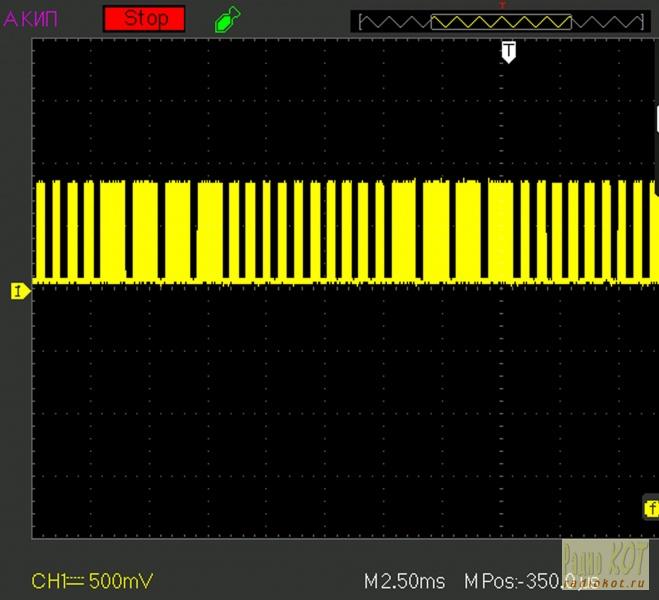Click the АКИП brand logo

[31, 18]
